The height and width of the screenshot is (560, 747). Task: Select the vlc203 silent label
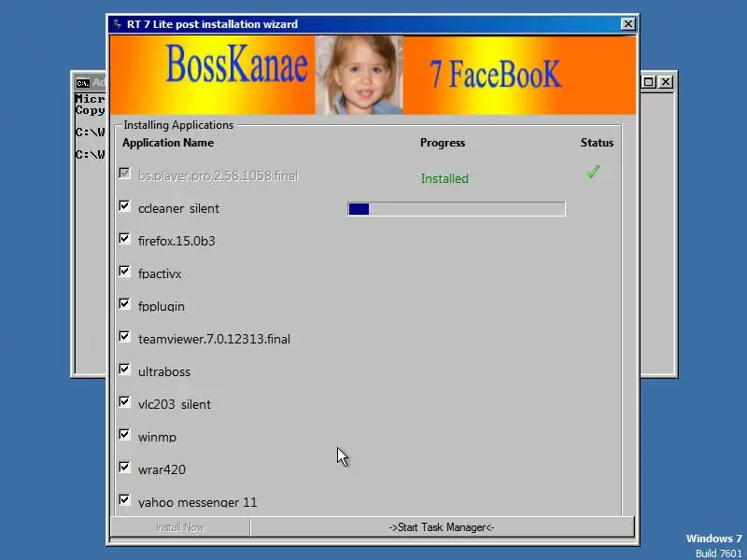(175, 404)
